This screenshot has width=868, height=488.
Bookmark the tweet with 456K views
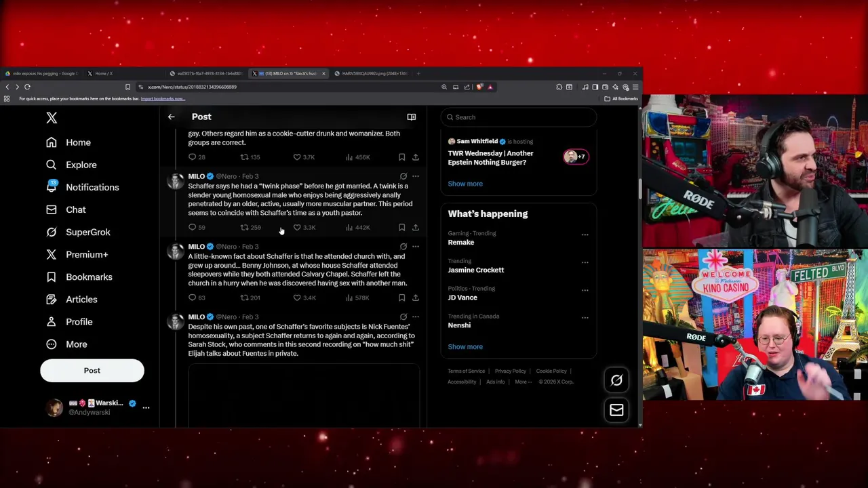point(401,157)
